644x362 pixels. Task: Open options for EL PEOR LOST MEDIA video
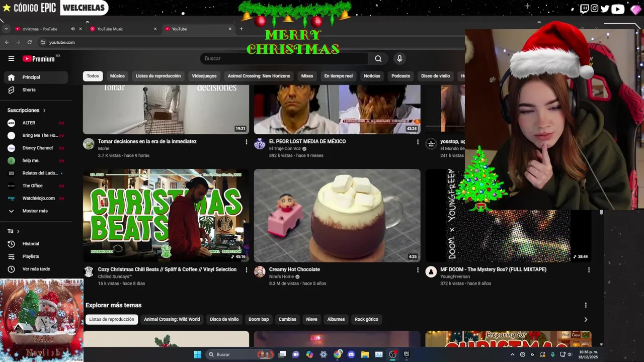click(417, 142)
